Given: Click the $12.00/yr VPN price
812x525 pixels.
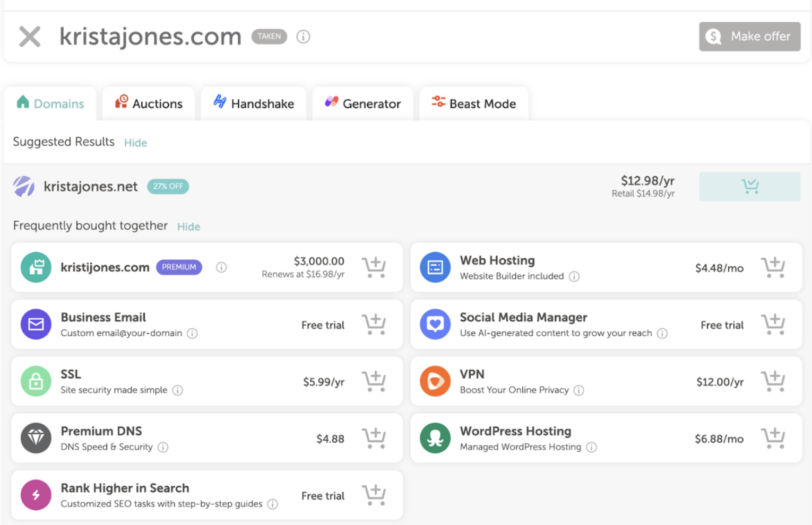Looking at the screenshot, I should [720, 382].
